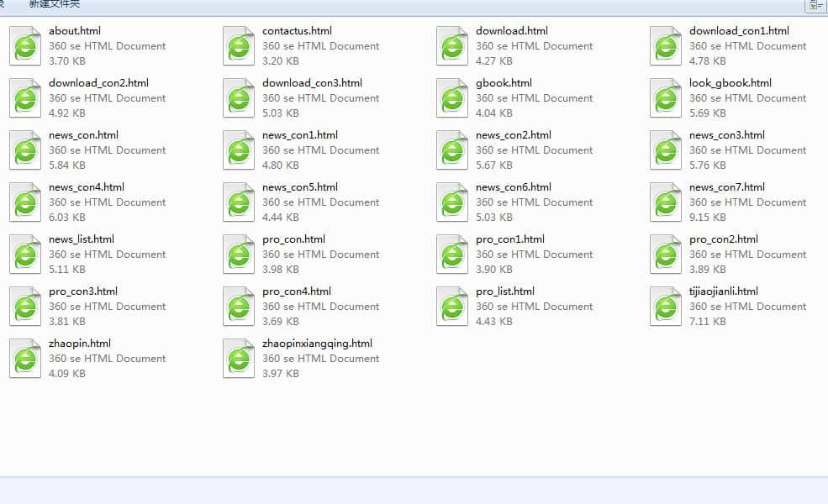
Task: Select the news_con4.html file name
Action: 87,187
